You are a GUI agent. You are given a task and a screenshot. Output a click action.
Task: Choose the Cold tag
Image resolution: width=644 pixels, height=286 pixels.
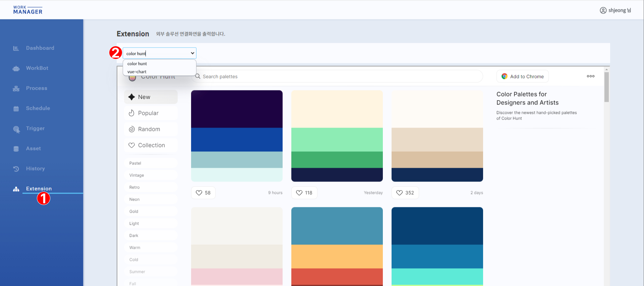pos(151,260)
